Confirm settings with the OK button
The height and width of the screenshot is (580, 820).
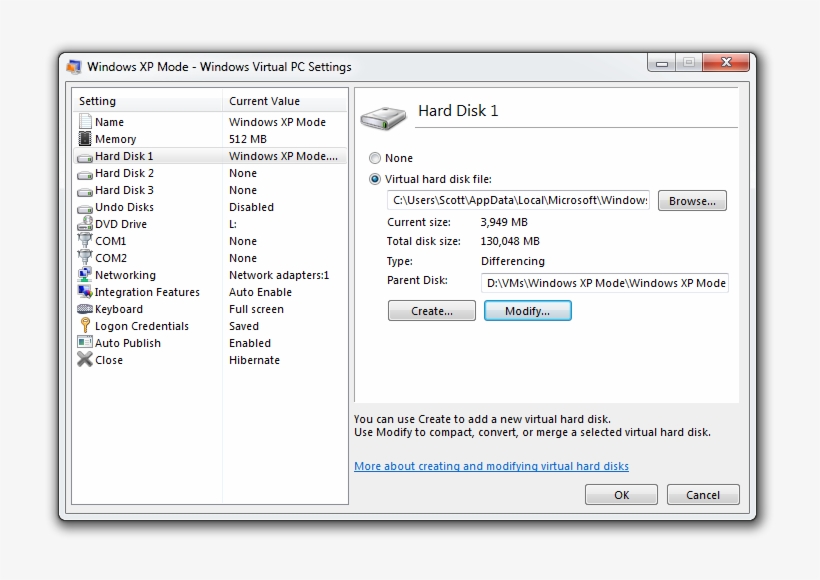pyautogui.click(x=621, y=495)
